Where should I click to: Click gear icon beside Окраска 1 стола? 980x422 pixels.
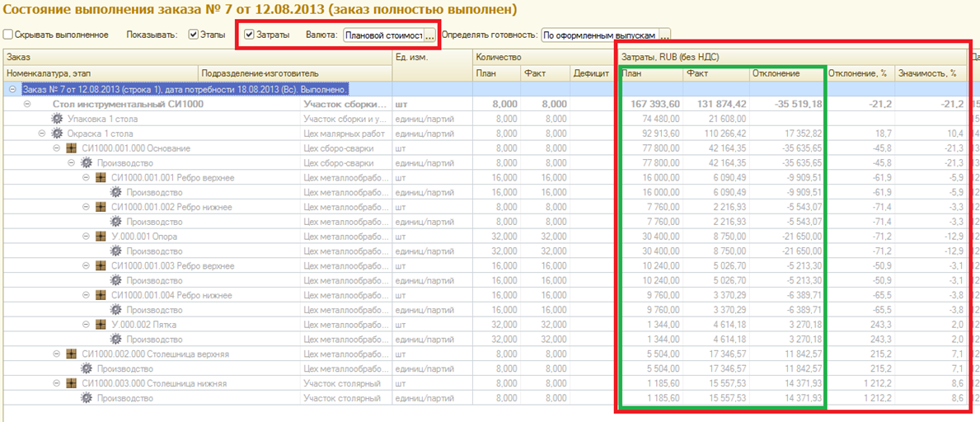pos(58,134)
